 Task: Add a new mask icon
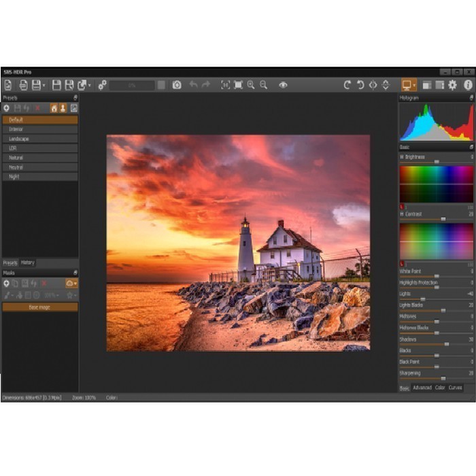point(6,284)
